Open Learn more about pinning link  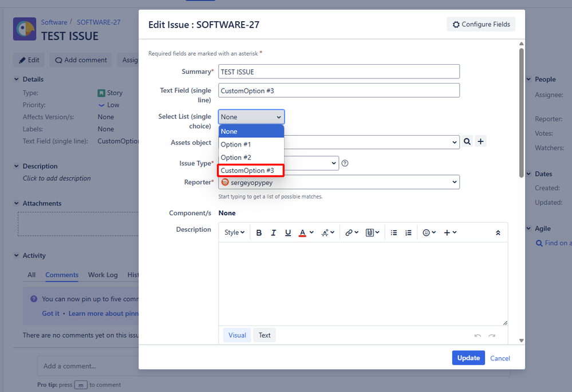point(104,314)
